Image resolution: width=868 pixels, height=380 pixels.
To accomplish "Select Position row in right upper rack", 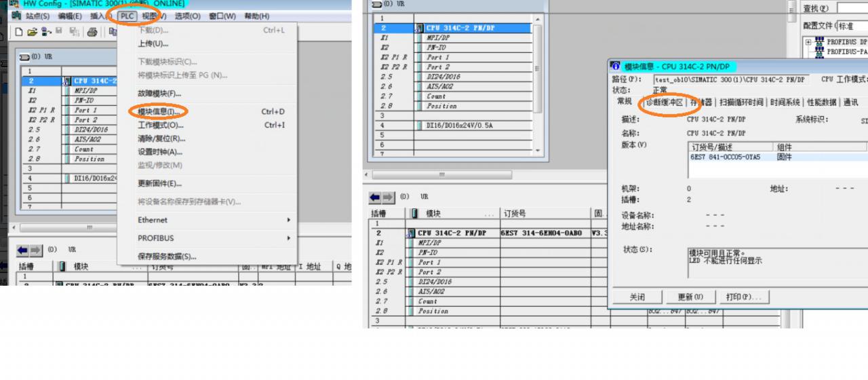I will (x=452, y=106).
